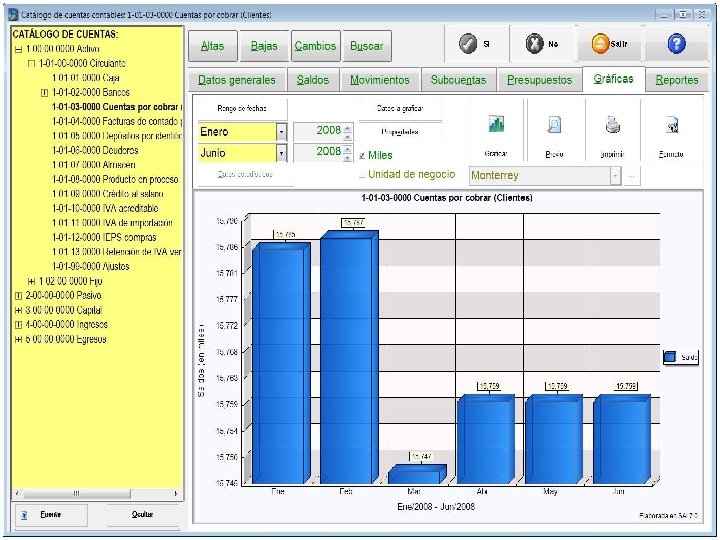Click the catalog tree horizontal scrollbar thumb
This screenshot has height=540, width=720.
[77, 494]
